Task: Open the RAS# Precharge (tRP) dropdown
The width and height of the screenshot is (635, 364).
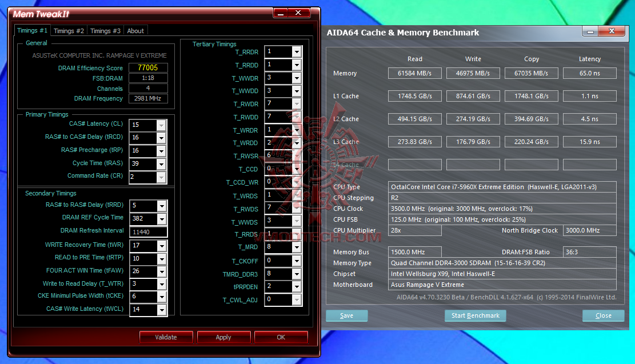Action: 161,151
